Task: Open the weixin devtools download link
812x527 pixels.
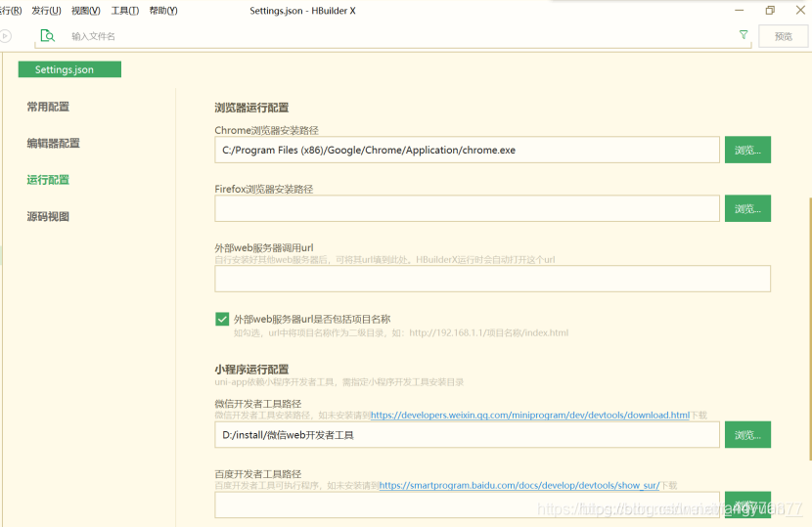Action: pyautogui.click(x=530, y=416)
